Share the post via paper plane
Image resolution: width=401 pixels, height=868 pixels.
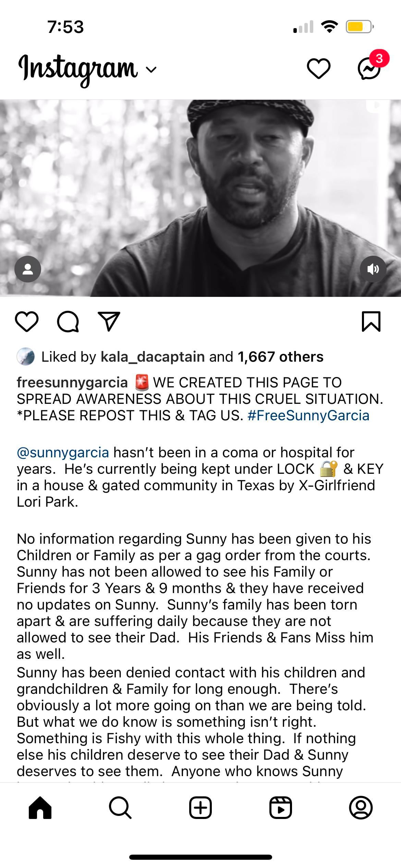pos(109,322)
